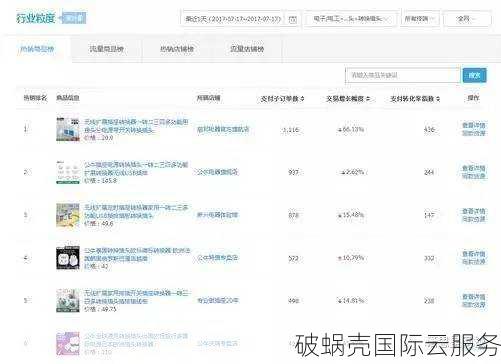Click 查看详情 for the rank 4 product
This screenshot has height=364, width=501.
474,254
